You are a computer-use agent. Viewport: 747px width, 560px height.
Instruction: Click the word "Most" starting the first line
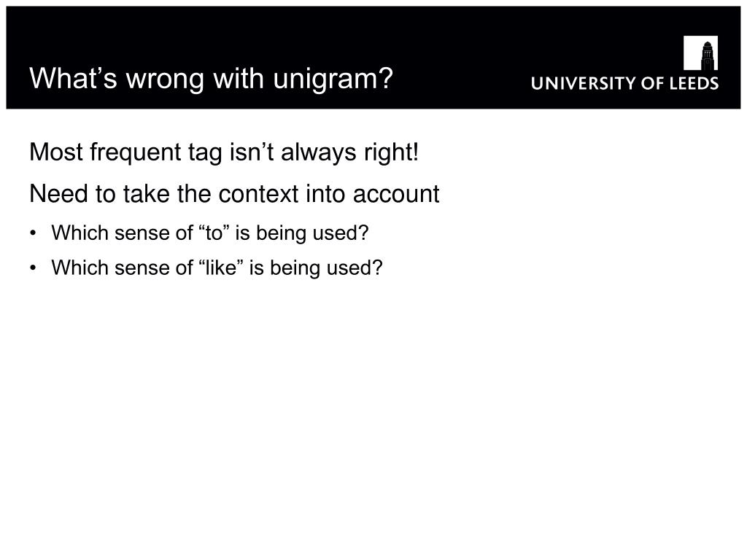click(56, 152)
